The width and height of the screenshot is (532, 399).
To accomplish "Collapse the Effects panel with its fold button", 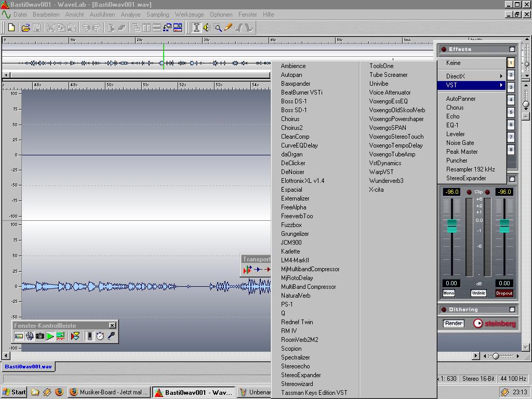I will (x=512, y=49).
